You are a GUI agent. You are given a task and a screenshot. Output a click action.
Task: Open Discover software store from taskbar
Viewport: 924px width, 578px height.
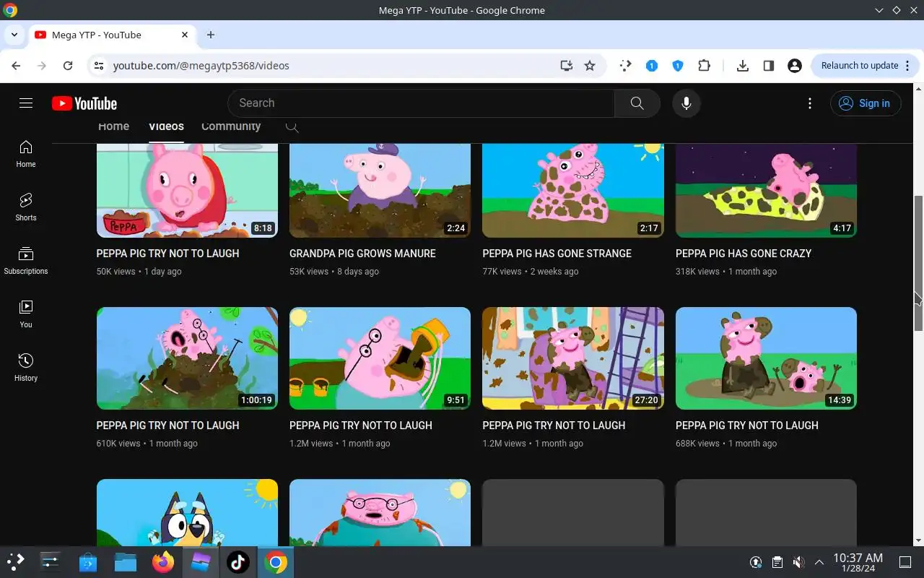click(88, 561)
